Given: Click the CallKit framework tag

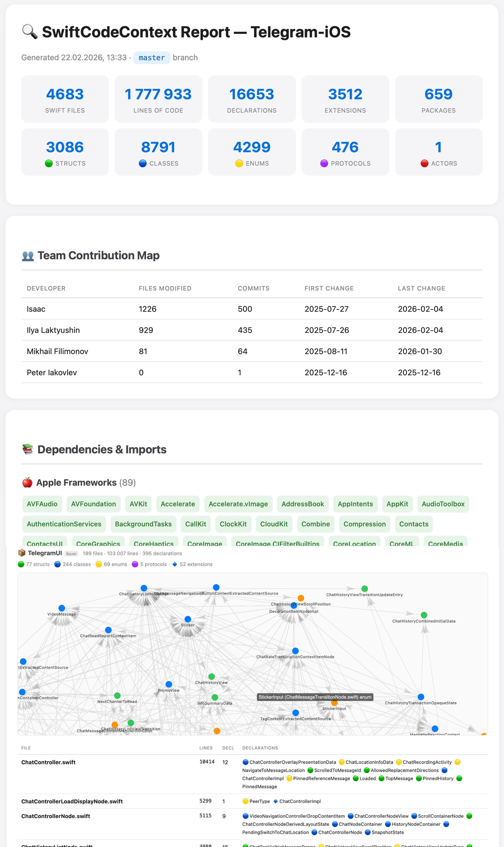Looking at the screenshot, I should click(196, 524).
